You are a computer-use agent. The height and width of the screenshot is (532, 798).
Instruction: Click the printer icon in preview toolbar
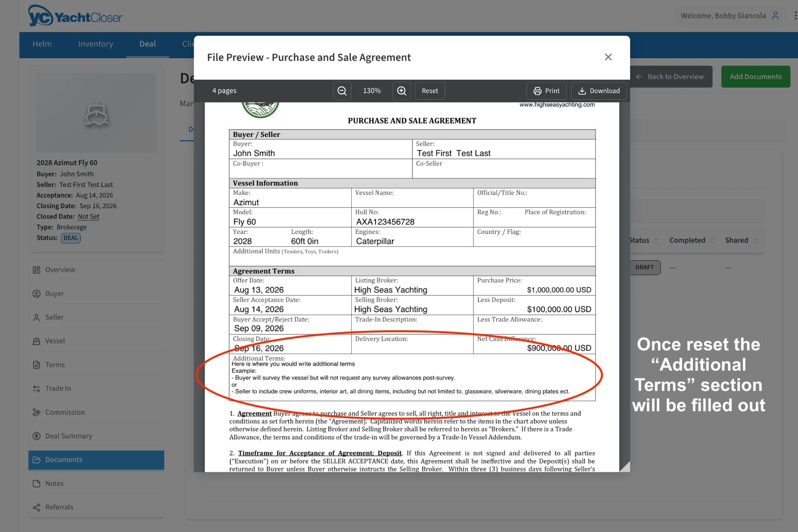point(537,91)
